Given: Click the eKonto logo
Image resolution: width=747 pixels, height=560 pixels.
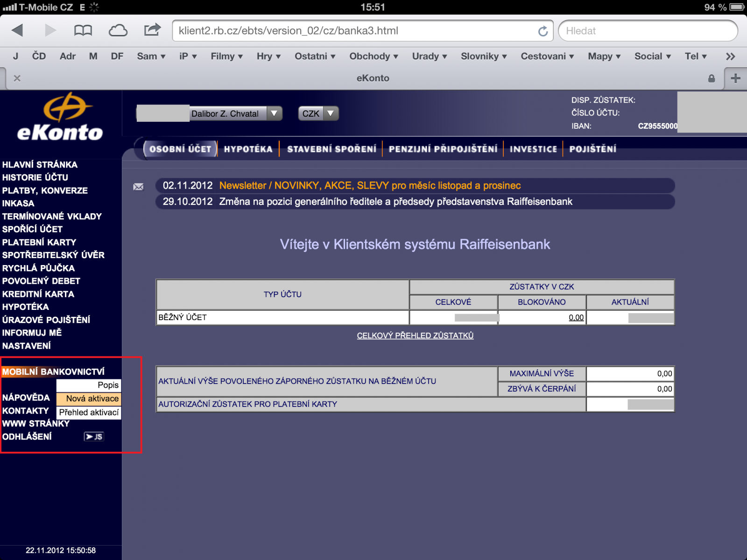Looking at the screenshot, I should click(61, 117).
